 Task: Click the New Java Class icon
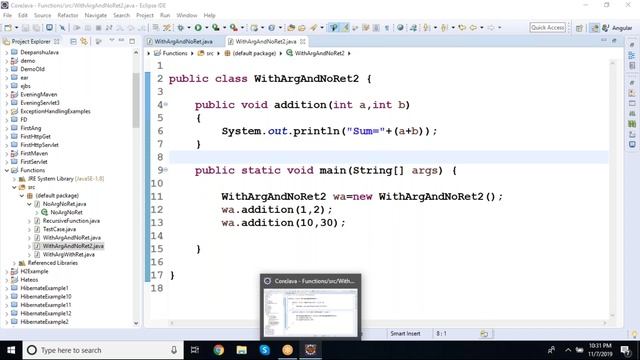271,28
